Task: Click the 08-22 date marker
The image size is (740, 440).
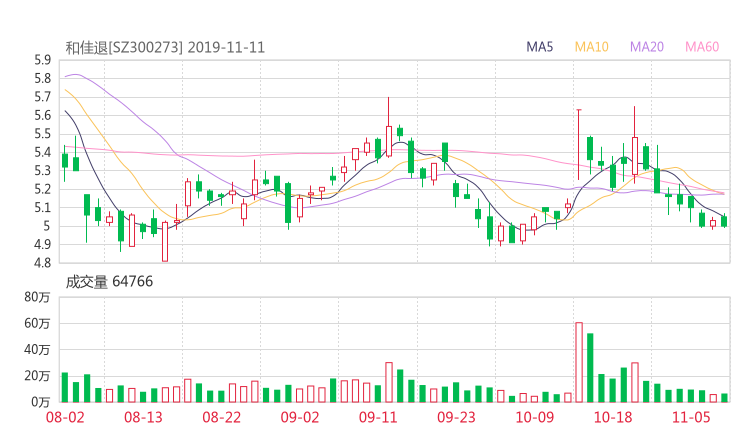Action: (223, 417)
